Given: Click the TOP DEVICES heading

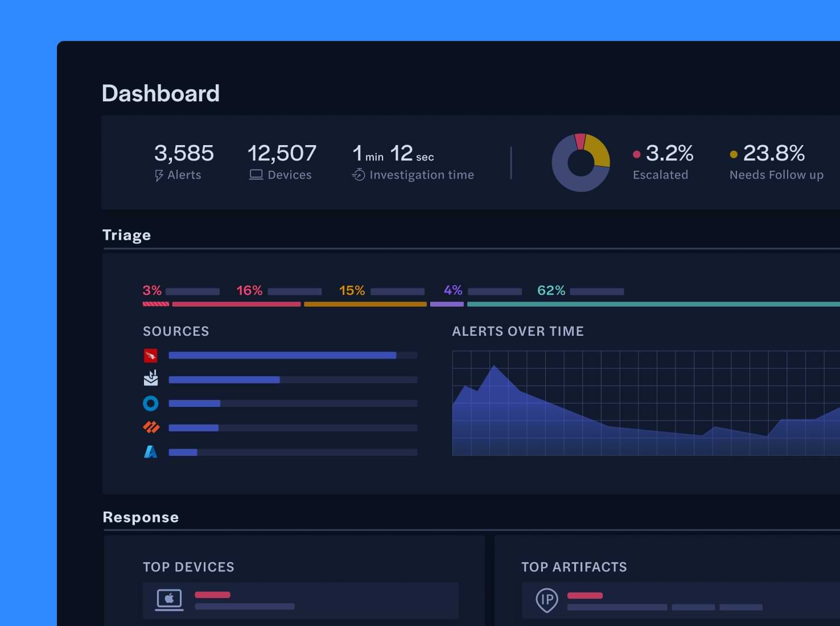Looking at the screenshot, I should pyautogui.click(x=188, y=567).
